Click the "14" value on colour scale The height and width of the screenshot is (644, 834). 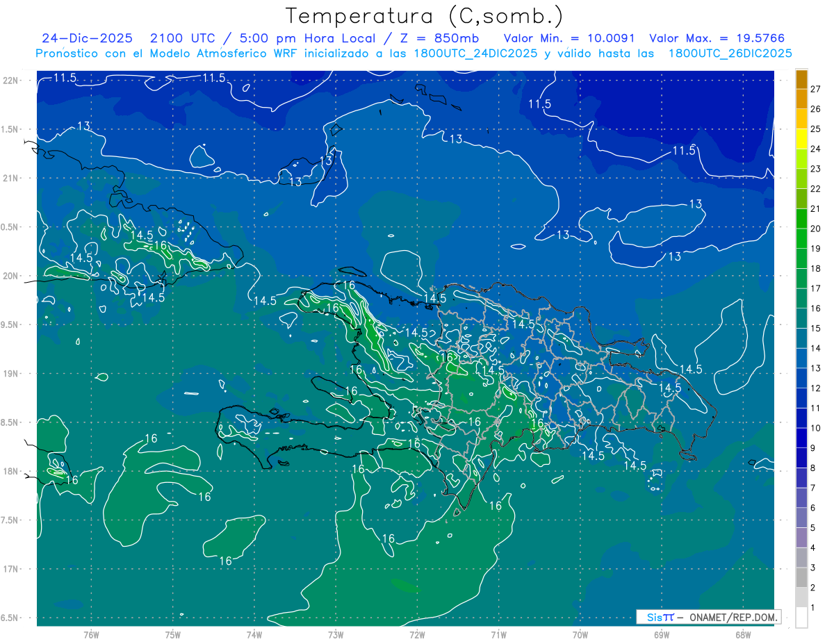816,348
